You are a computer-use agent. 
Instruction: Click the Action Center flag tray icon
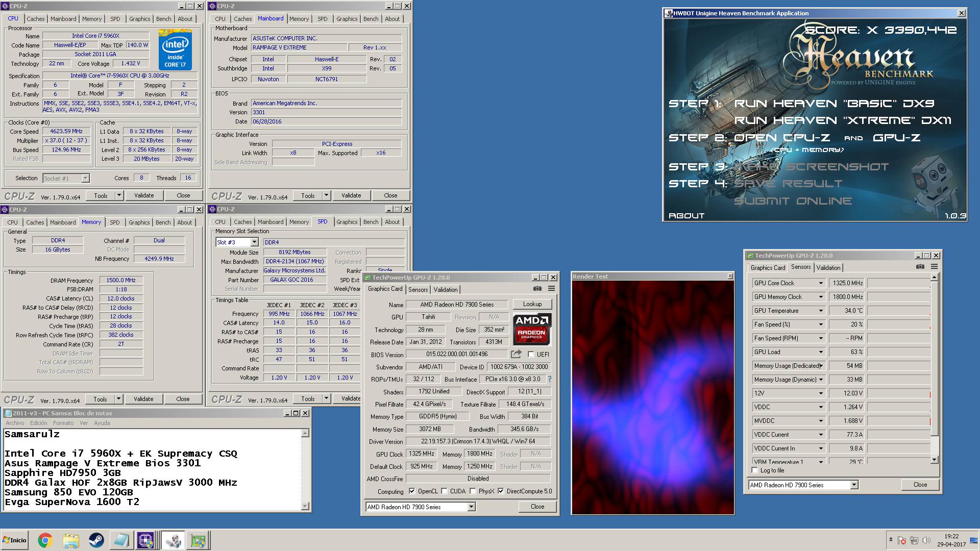coord(902,541)
